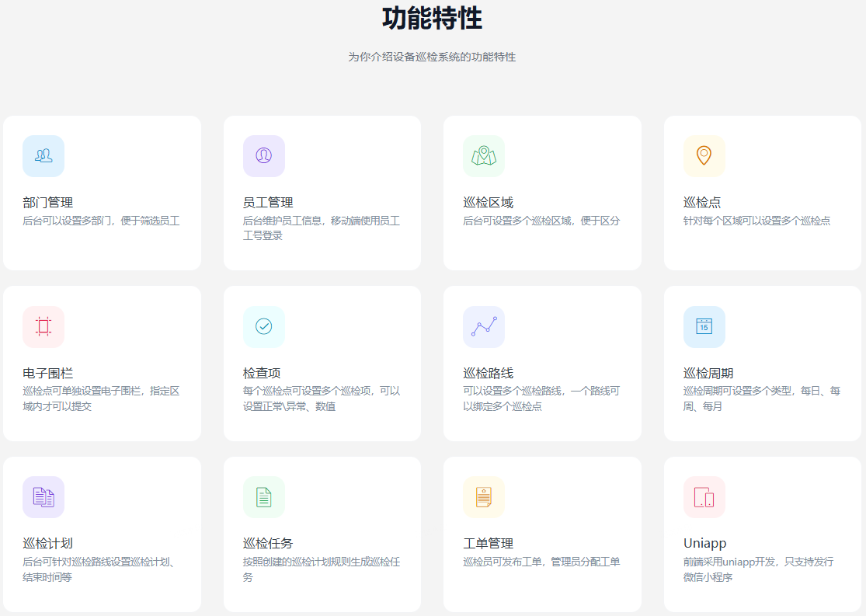Click the 巡检路线 route line icon
This screenshot has width=866, height=616.
pyautogui.click(x=484, y=327)
